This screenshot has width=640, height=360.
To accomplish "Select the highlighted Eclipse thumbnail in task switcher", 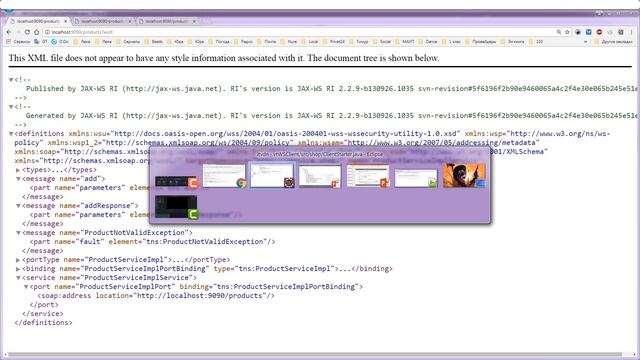I will click(x=272, y=175).
